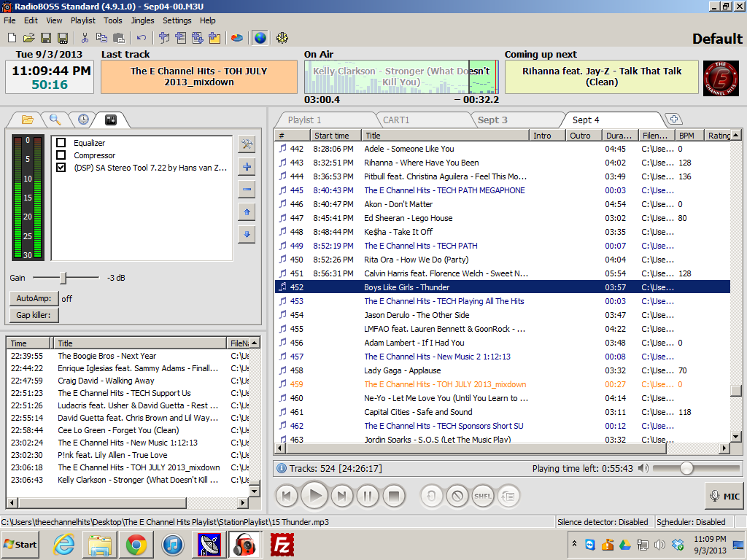This screenshot has width=747, height=560.
Task: Create a new playlist with the blank page icon
Action: [x=12, y=38]
